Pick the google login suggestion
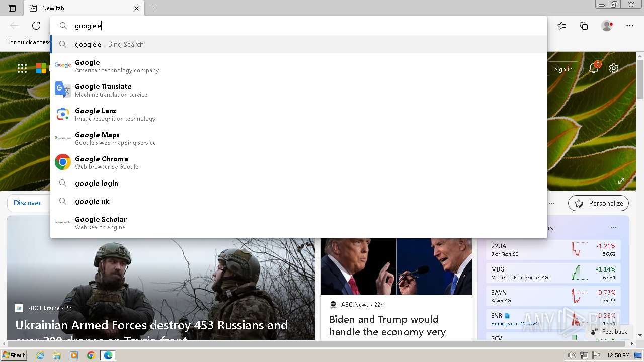 point(299,183)
